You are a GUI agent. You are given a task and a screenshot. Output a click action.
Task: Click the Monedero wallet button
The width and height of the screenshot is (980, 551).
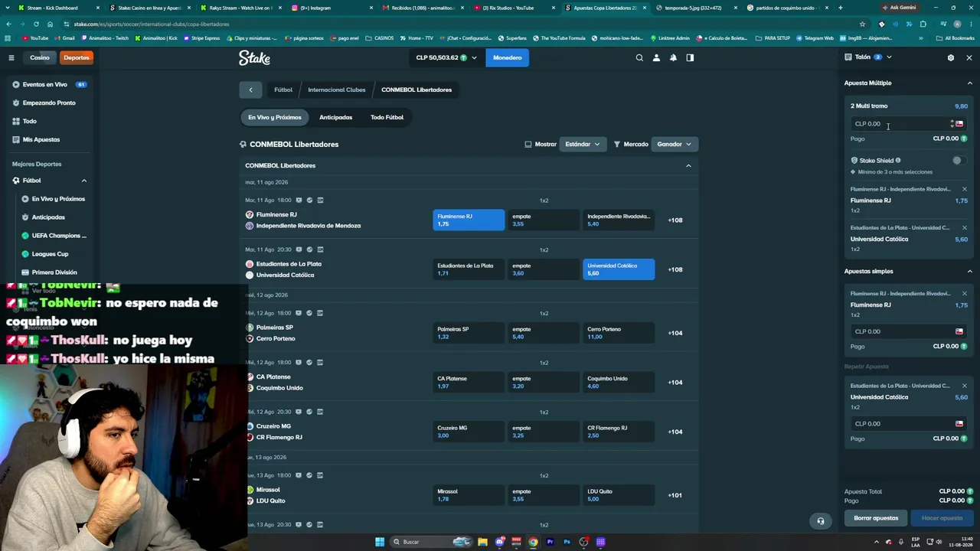click(x=507, y=57)
